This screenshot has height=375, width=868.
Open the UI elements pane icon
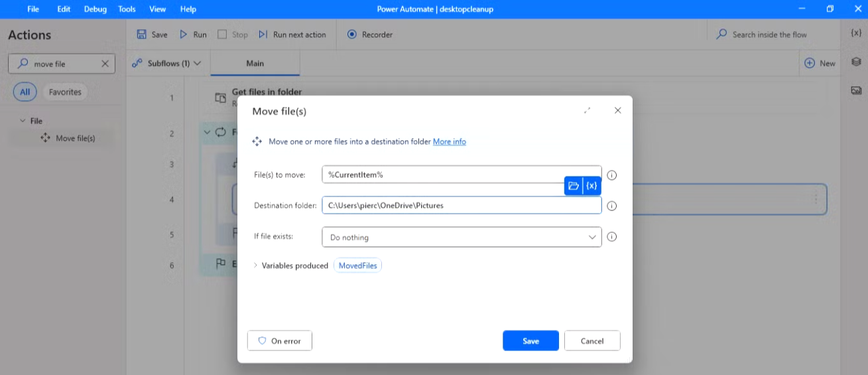click(x=856, y=61)
